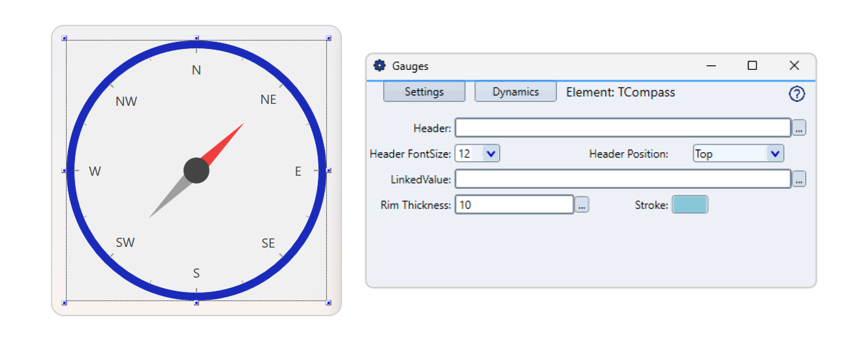The image size is (868, 341).
Task: Close the Gauges dialog
Action: (x=794, y=65)
